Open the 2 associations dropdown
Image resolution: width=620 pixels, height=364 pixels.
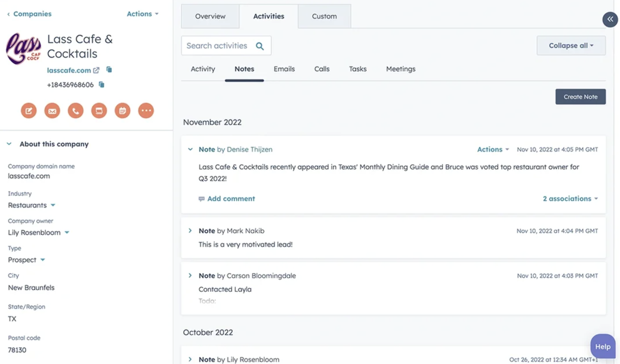pyautogui.click(x=570, y=198)
